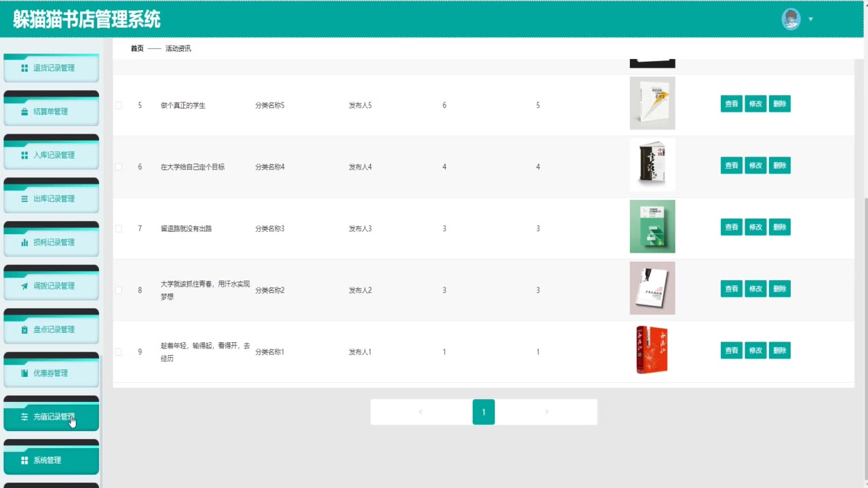Click the 分类名称3 cell

point(270,228)
